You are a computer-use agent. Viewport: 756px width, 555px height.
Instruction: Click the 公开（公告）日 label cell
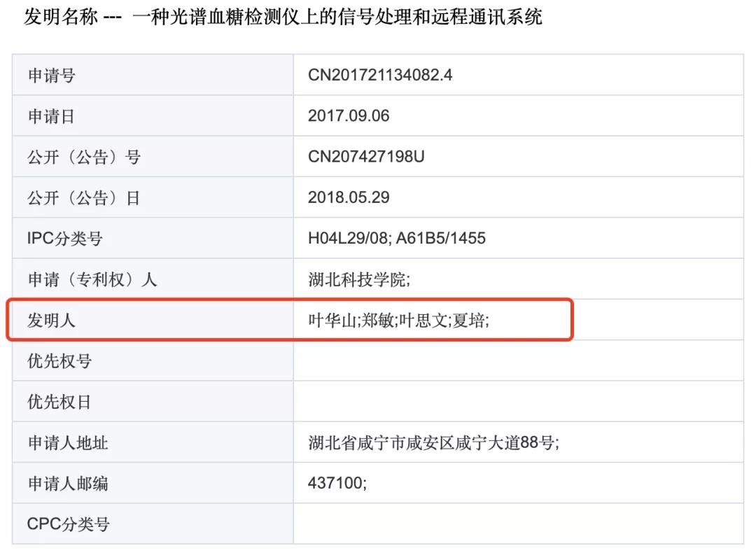[83, 198]
